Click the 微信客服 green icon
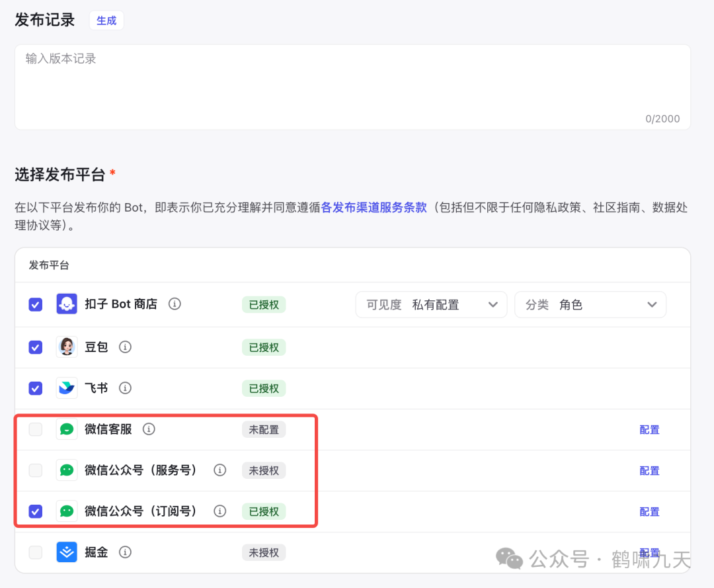 pos(67,429)
